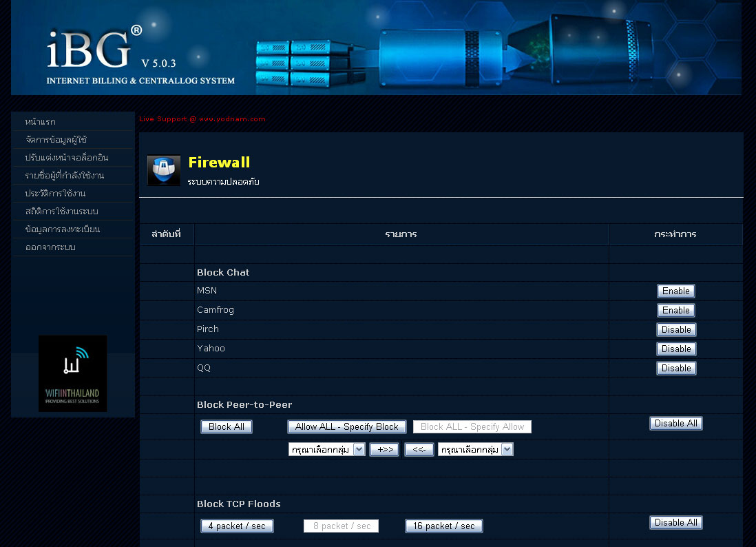Click the Block All peer-to-peer button
This screenshot has width=756, height=547.
[x=226, y=426]
